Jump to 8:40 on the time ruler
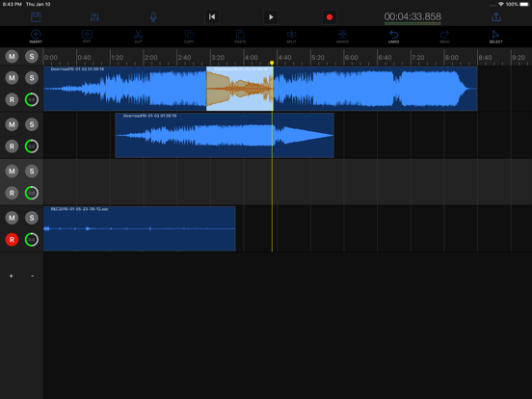 point(485,57)
